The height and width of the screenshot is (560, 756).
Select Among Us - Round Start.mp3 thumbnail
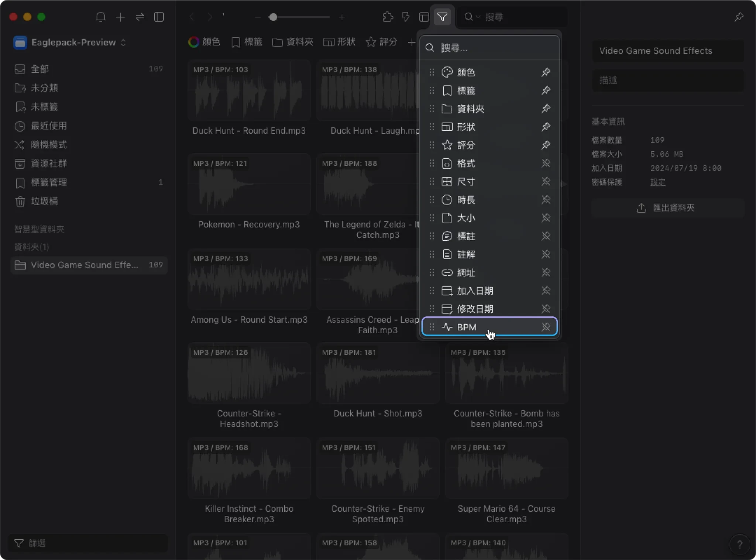[x=249, y=279]
